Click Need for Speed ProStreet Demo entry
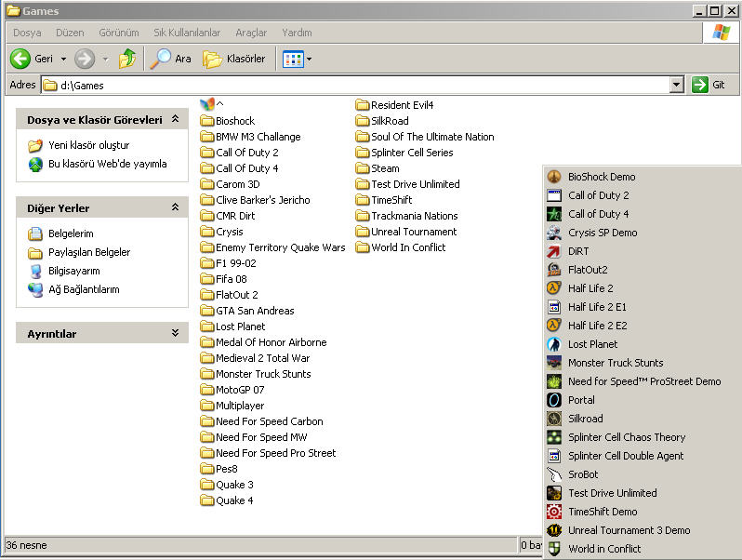This screenshot has height=560, width=742. (643, 381)
